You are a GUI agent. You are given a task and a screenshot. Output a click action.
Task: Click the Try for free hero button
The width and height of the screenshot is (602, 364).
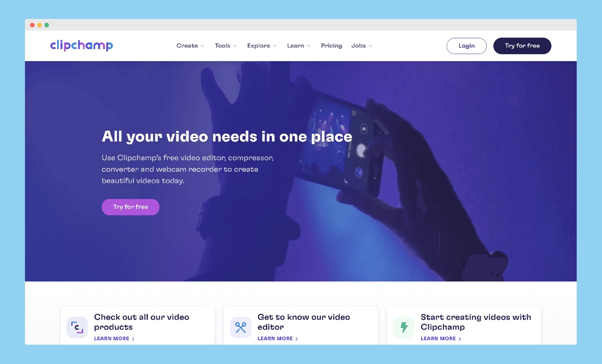point(130,207)
